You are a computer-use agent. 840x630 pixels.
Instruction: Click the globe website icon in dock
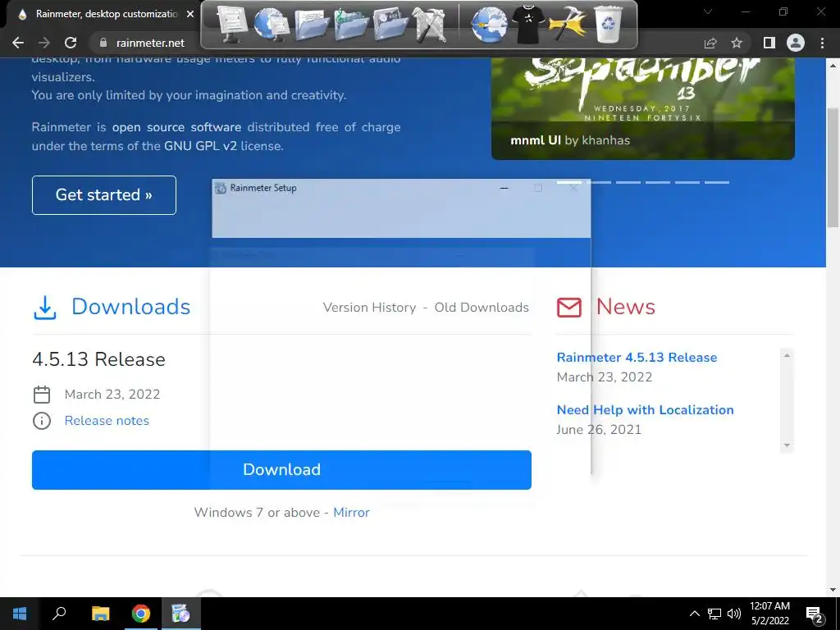point(488,24)
